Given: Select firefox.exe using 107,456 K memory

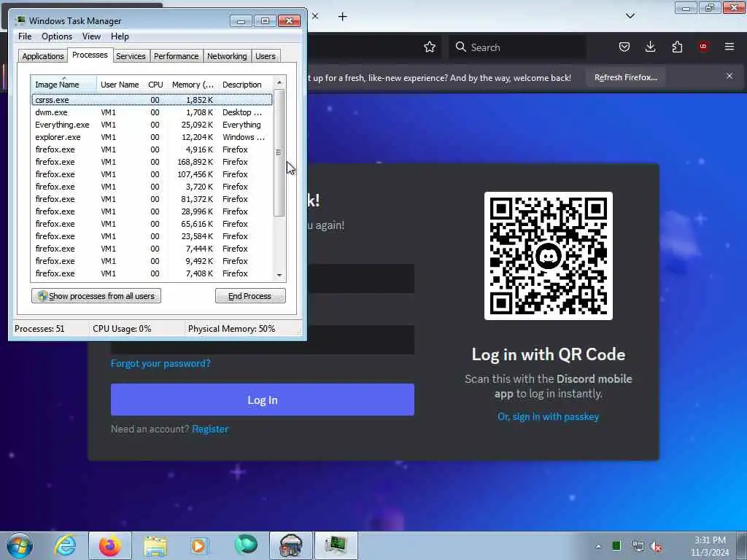Looking at the screenshot, I should (152, 174).
